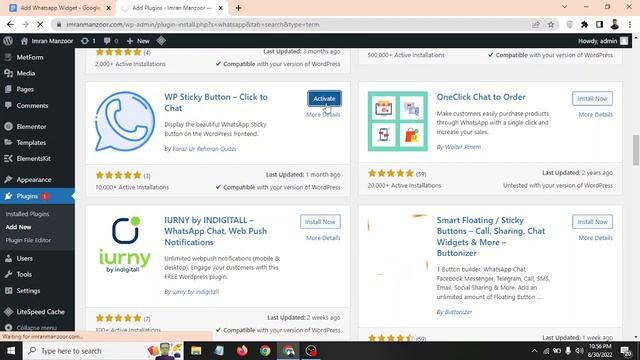Viewport: 640px width, 360px height.
Task: Open the WP Sticky Button – Click to Chat title
Action: tap(216, 102)
